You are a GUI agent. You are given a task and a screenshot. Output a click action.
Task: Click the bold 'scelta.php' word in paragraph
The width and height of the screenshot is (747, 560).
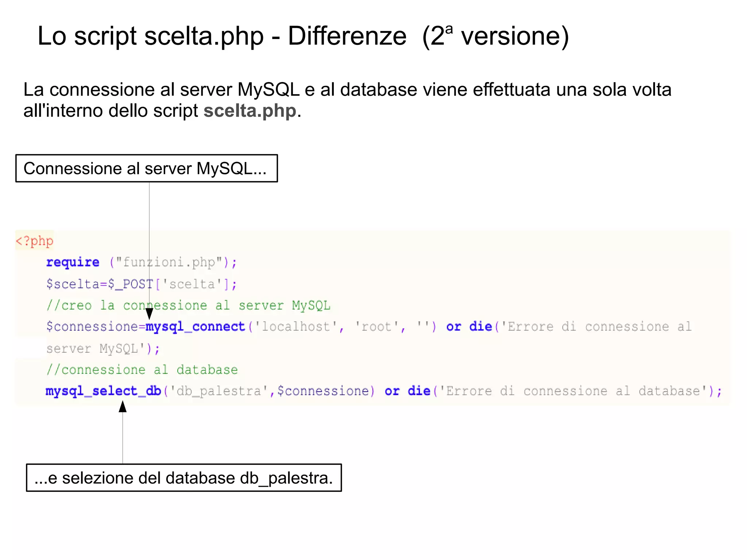tap(250, 111)
